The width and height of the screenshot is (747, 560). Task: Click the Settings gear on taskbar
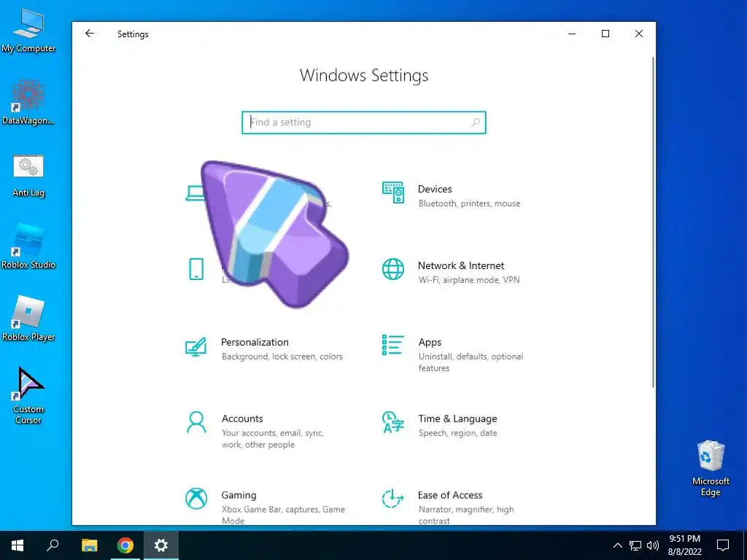[x=161, y=545]
